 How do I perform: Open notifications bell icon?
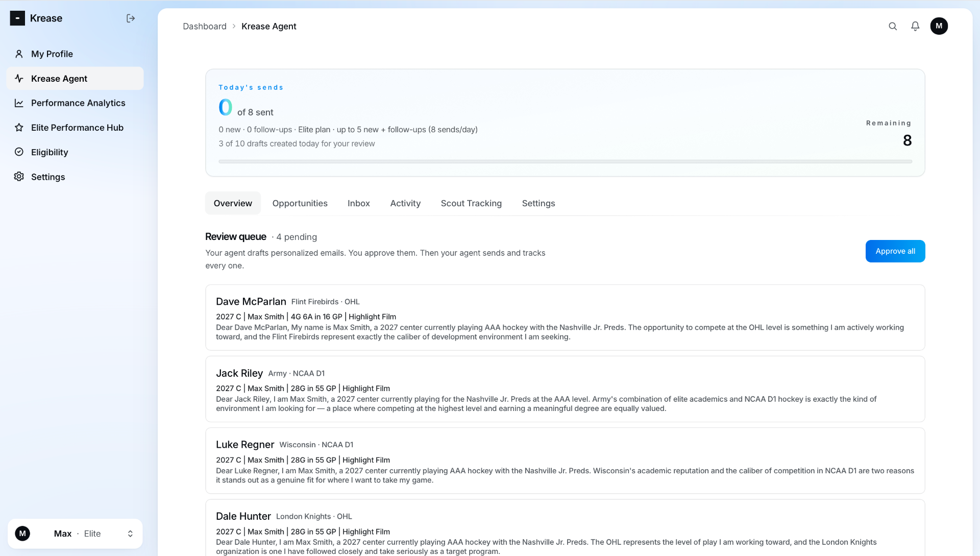coord(915,26)
